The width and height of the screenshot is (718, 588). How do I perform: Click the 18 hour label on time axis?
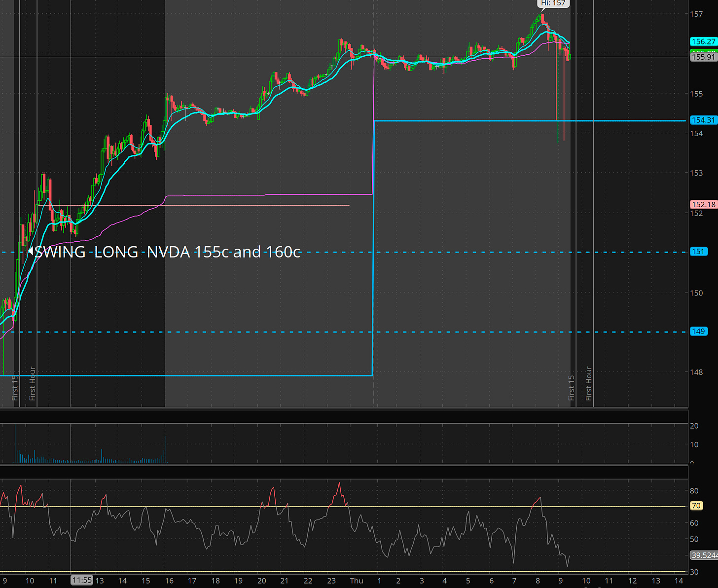[x=215, y=581]
